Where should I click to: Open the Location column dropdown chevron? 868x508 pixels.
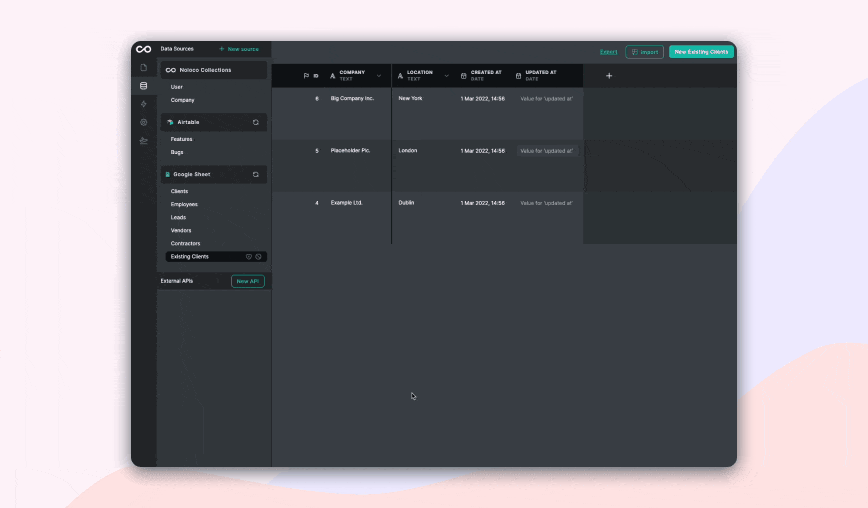click(x=446, y=76)
